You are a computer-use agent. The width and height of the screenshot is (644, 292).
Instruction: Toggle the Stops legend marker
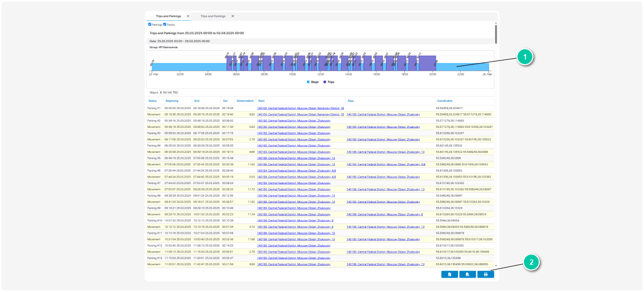(308, 82)
